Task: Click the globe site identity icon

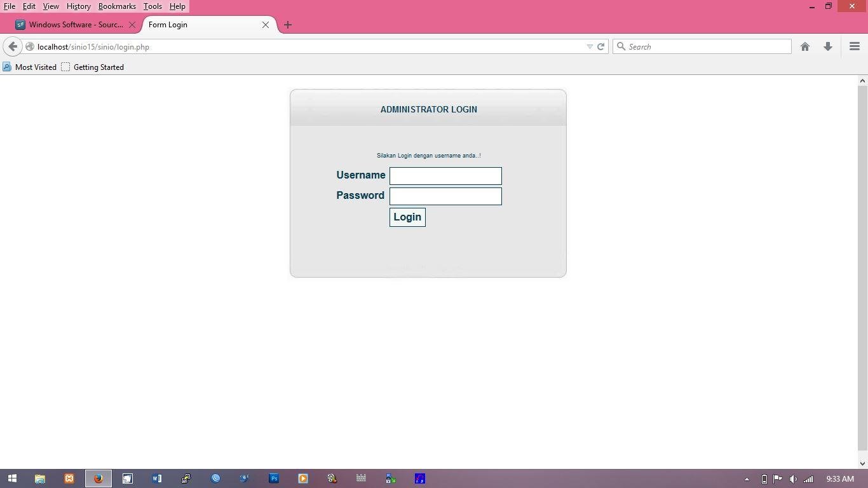Action: (x=30, y=46)
